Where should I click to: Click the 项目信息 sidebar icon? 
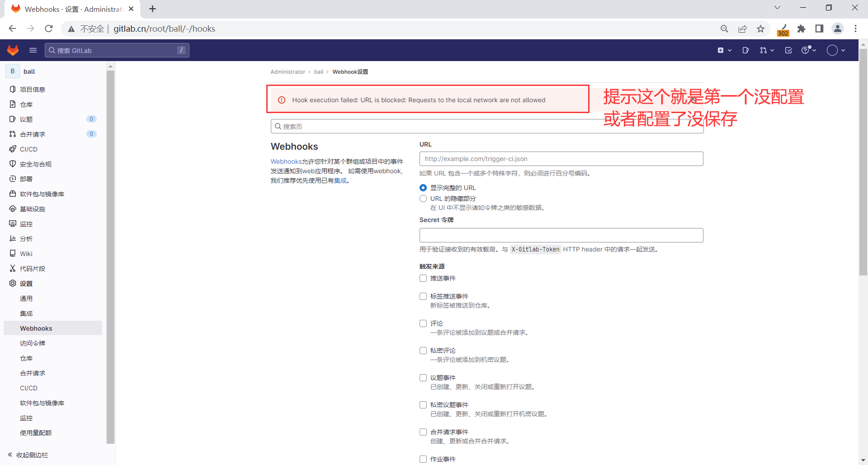[13, 89]
